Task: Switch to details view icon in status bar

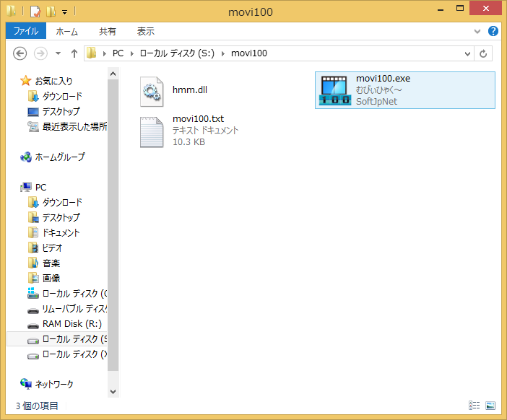Action: pos(474,406)
